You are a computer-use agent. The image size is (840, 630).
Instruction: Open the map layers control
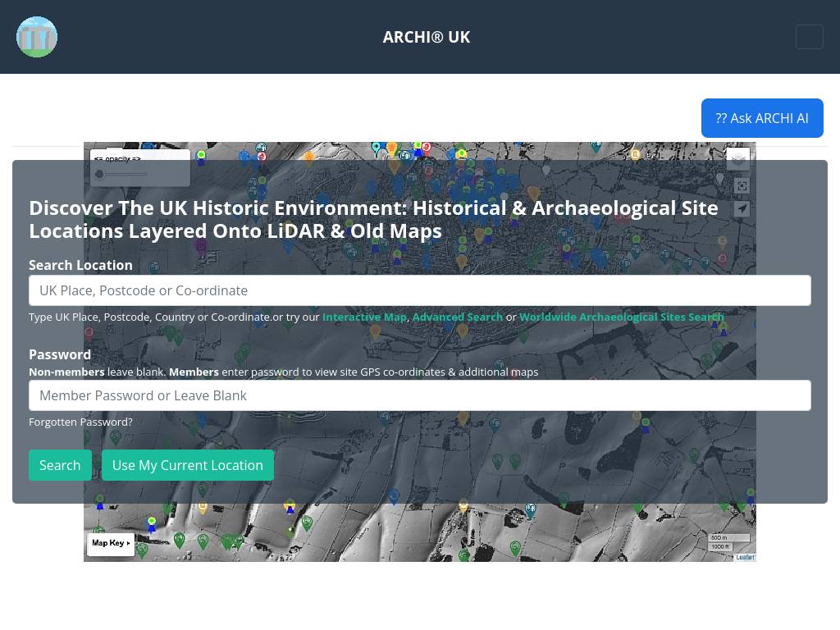pyautogui.click(x=738, y=158)
